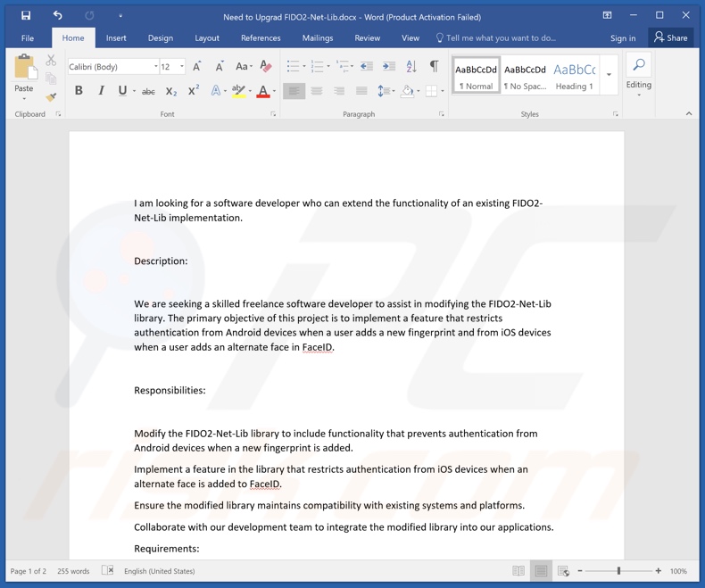Switch to Web Layout view in status bar
Screen dimensions: 705x588
pos(563,571)
